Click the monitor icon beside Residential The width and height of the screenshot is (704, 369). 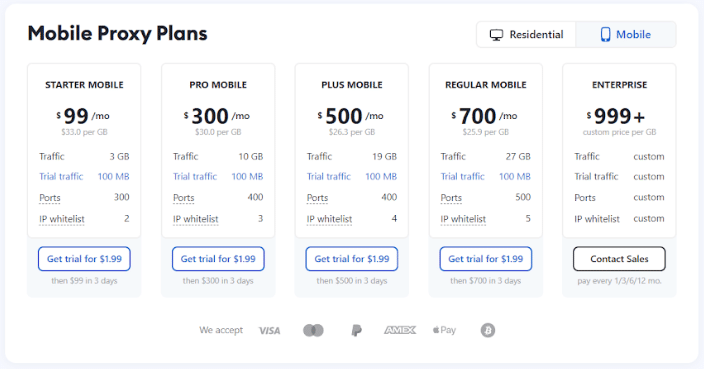click(x=496, y=35)
